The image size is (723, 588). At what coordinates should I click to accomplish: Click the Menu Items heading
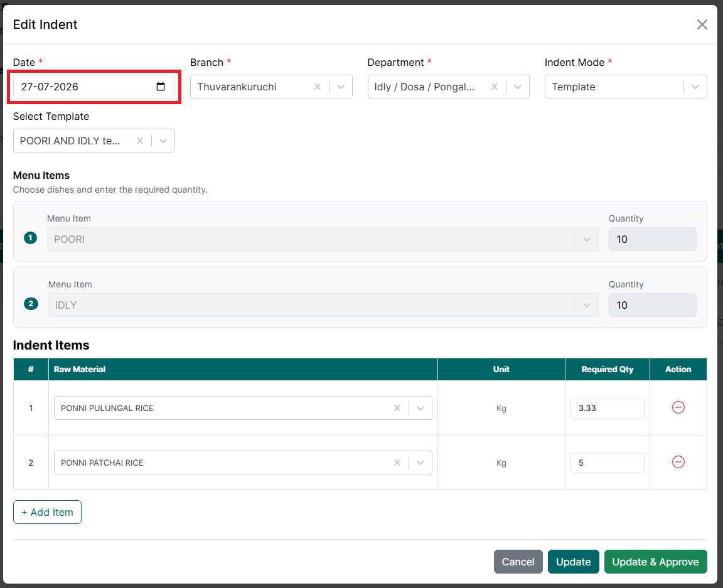click(x=41, y=175)
